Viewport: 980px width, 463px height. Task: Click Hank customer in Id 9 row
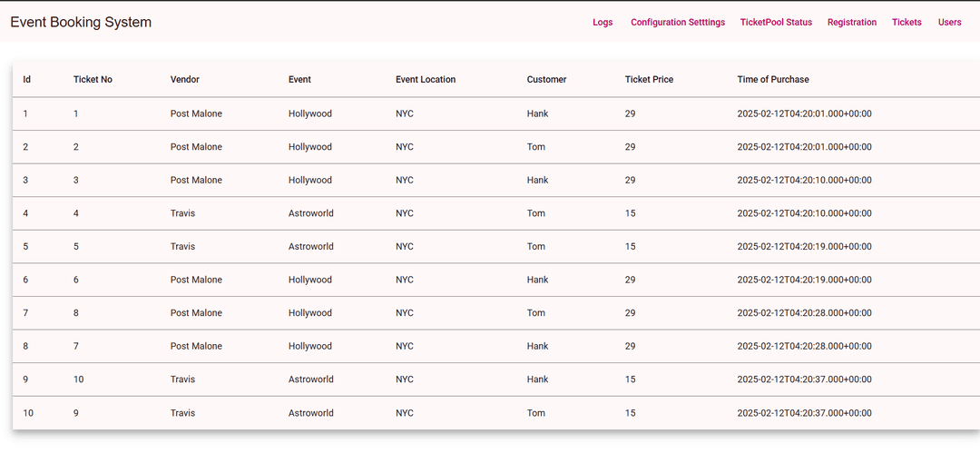point(537,379)
